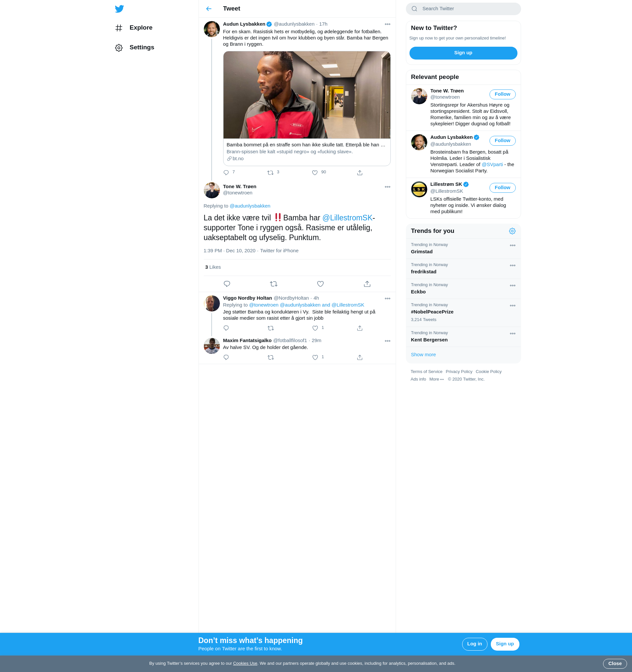Open @audunlysbakken in Replying to line
The height and width of the screenshot is (672, 632).
250,206
